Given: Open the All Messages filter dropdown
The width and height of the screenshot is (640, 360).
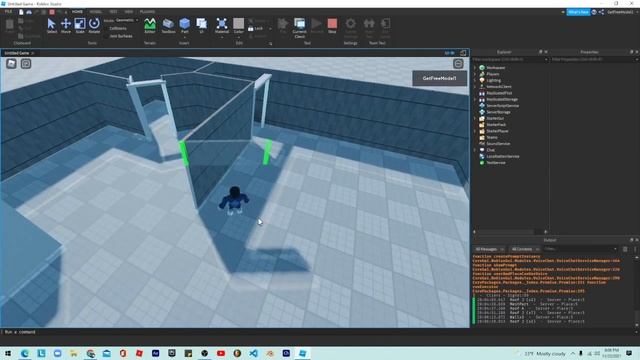Looking at the screenshot, I should tap(489, 249).
